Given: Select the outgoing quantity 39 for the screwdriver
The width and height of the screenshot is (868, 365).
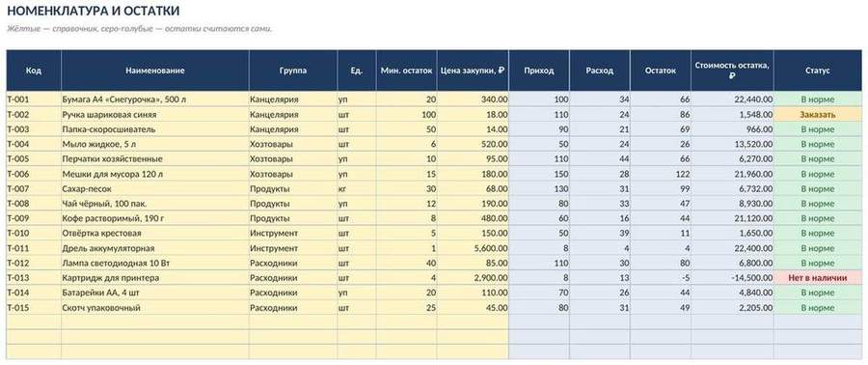Looking at the screenshot, I should [600, 233].
